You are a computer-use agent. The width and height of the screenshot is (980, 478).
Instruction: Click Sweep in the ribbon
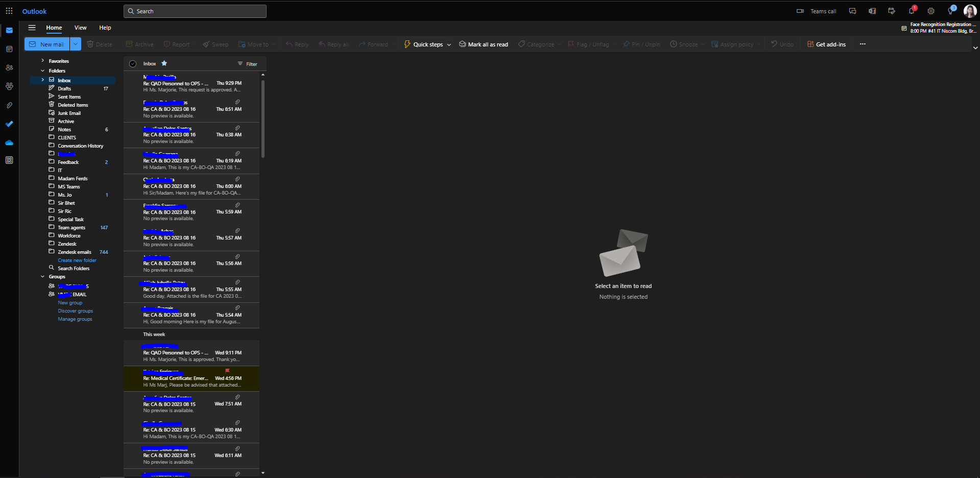[x=216, y=44]
